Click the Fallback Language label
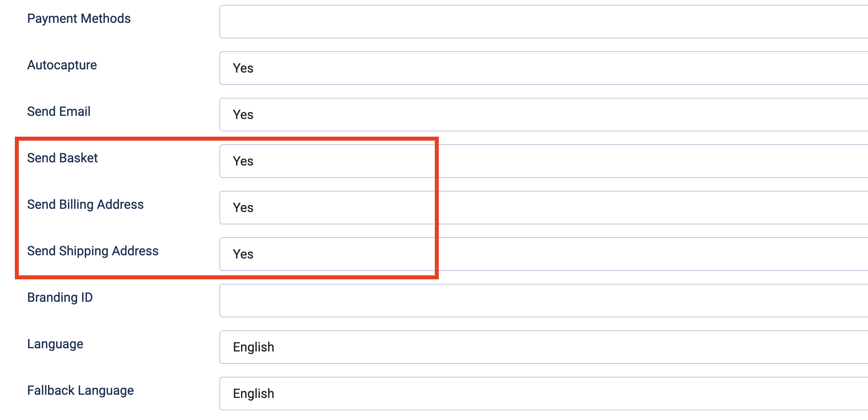 80,390
